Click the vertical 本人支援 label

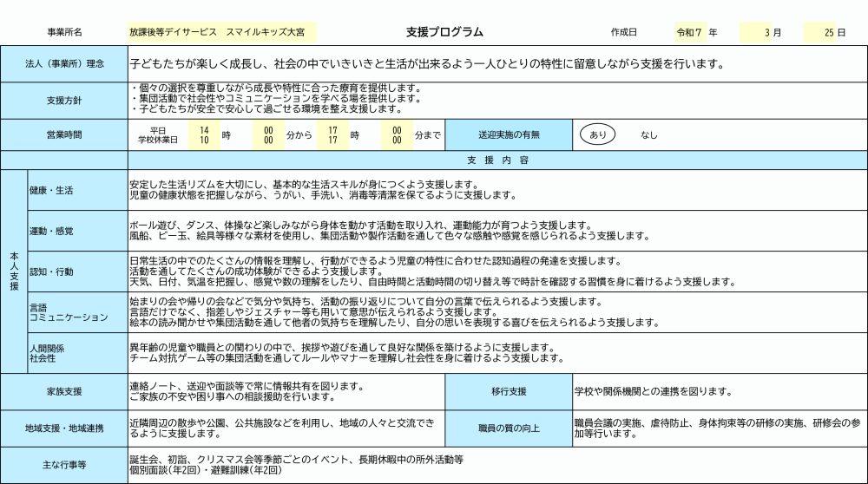tap(14, 271)
